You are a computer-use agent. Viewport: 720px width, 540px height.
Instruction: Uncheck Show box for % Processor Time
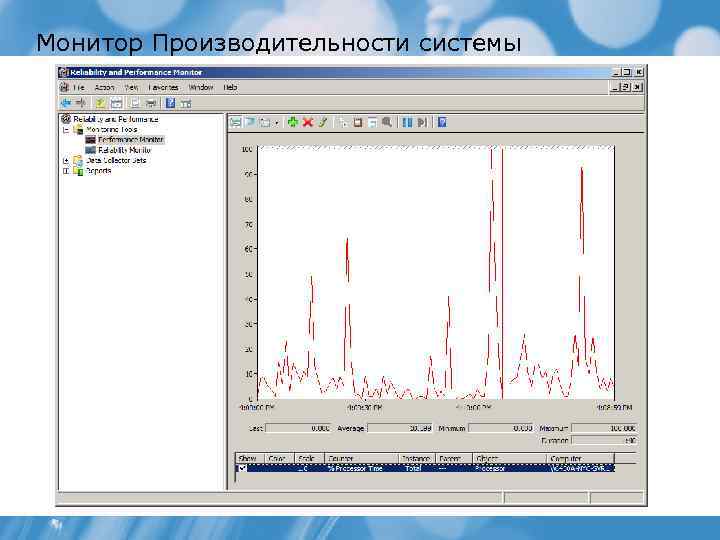[242, 468]
